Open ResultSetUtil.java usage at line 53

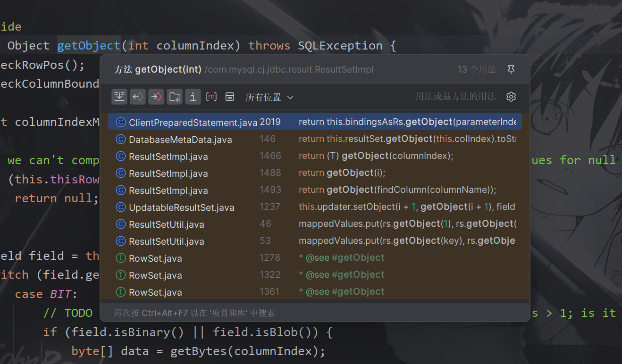tap(315, 241)
